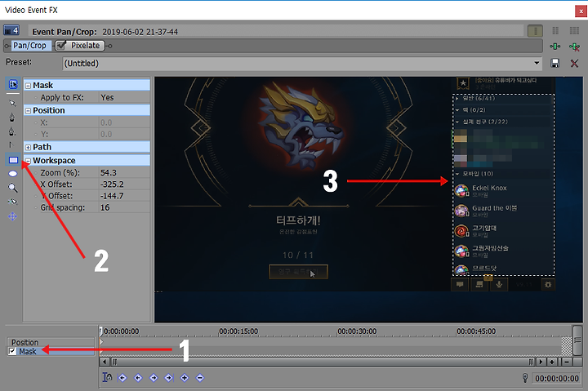Go to previous keyframe
Screen dimensions: 588x391
(x=138, y=378)
